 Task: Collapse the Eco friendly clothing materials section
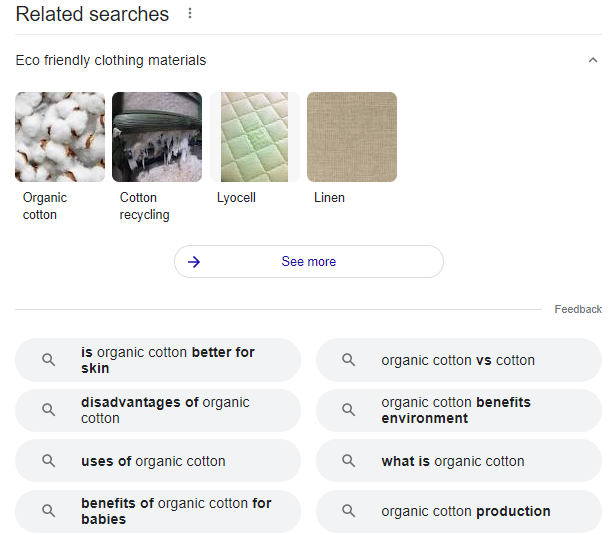click(x=593, y=60)
